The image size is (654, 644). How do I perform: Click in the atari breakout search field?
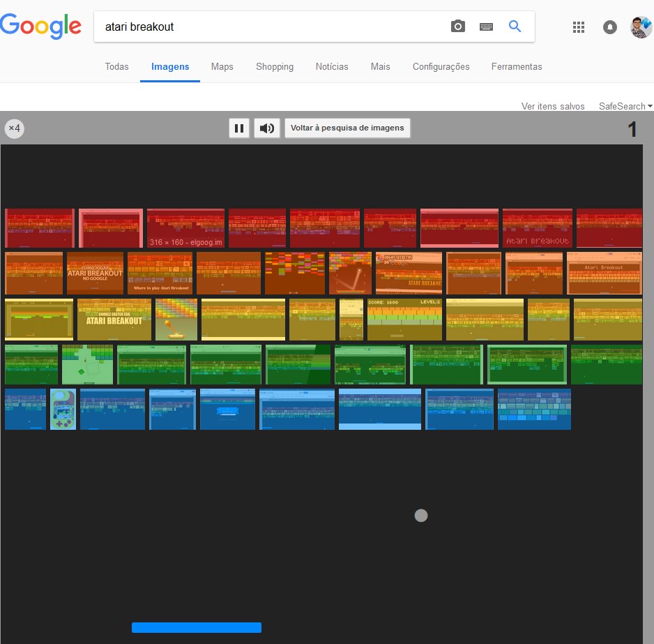(x=271, y=27)
